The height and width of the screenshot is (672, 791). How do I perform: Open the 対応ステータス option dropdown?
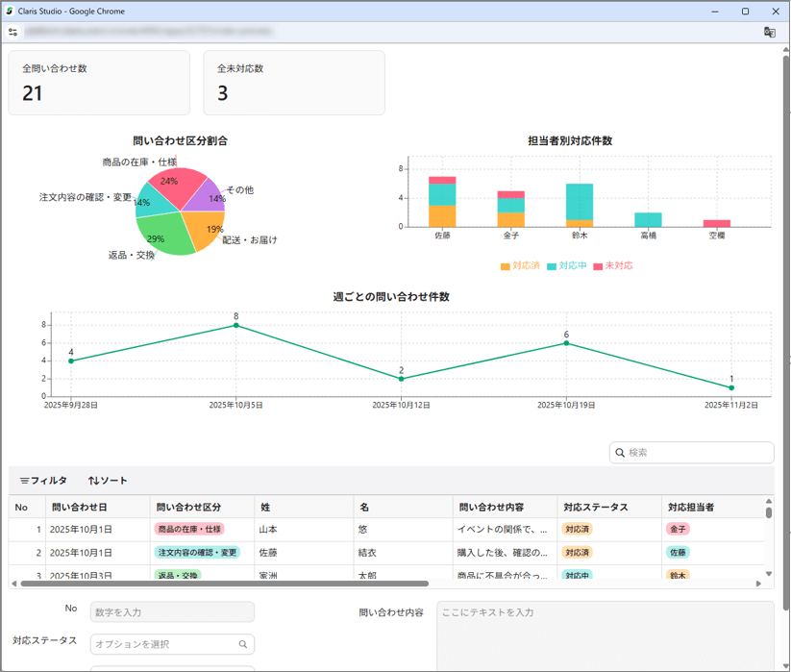coord(163,644)
